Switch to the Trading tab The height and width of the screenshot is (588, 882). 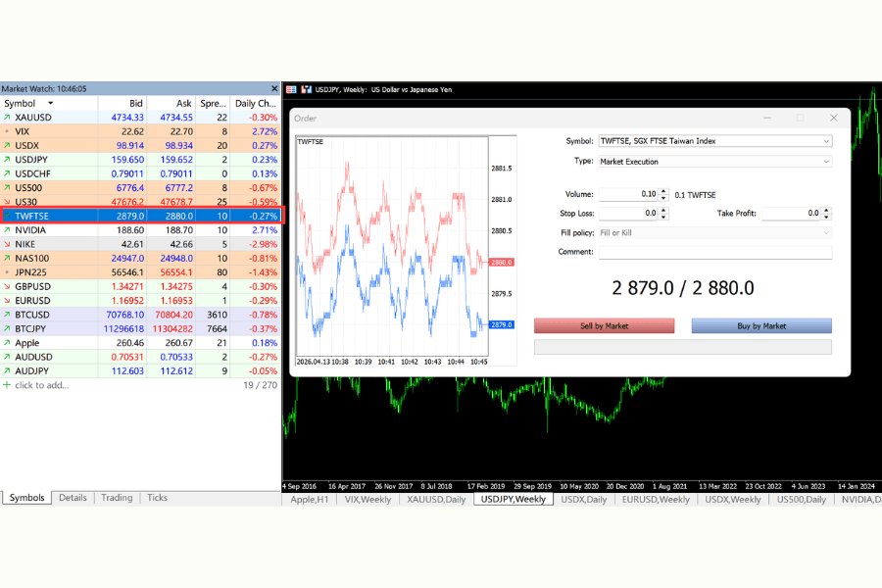click(x=116, y=498)
